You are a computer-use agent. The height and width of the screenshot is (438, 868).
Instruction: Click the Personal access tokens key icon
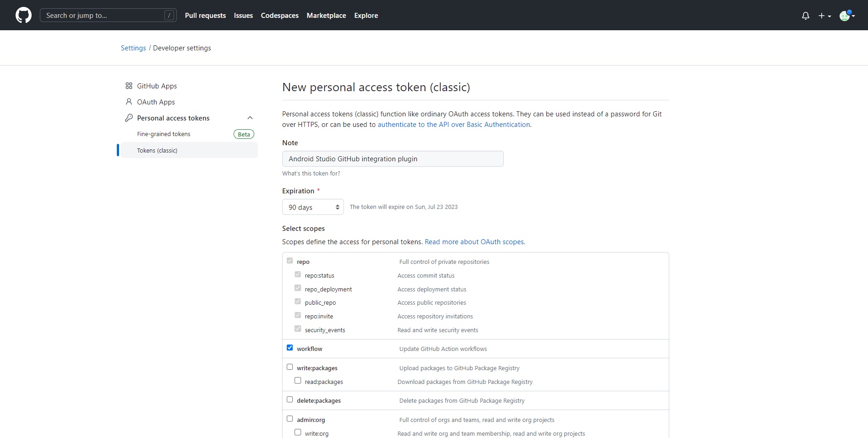(x=129, y=118)
